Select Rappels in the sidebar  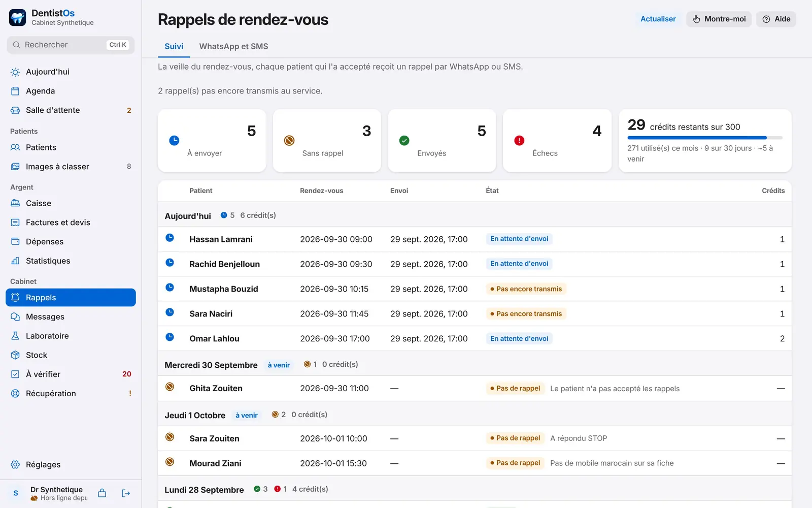pyautogui.click(x=71, y=298)
